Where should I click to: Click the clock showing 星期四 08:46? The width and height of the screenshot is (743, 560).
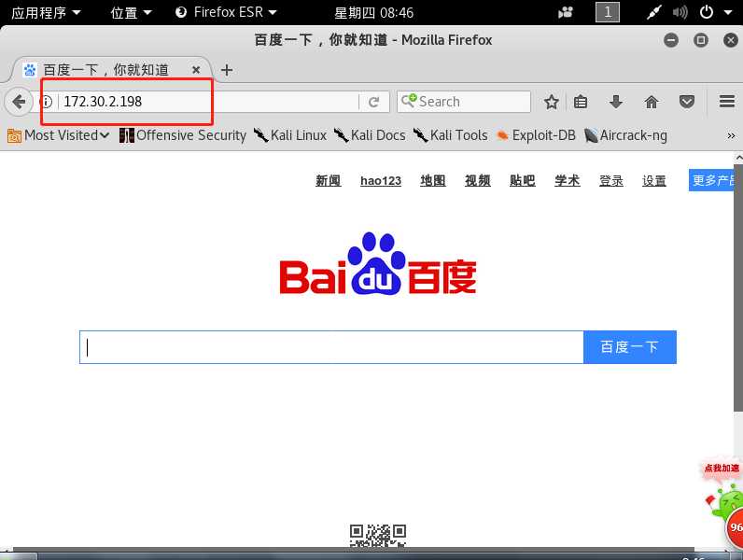click(x=374, y=12)
